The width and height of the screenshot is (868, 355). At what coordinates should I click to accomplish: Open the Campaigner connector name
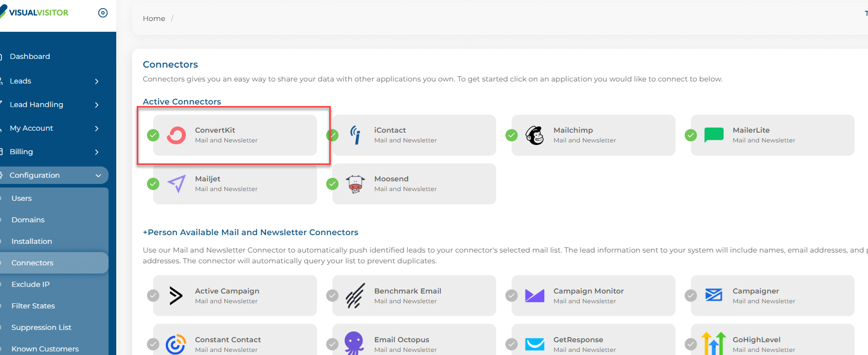(756, 291)
